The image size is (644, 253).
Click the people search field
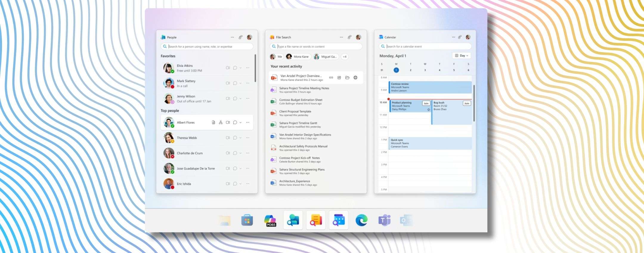[207, 47]
